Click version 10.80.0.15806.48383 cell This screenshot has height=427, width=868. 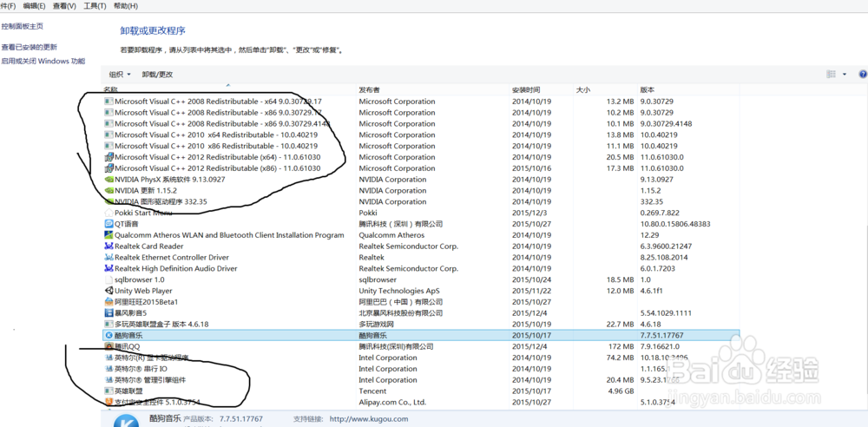coord(675,224)
